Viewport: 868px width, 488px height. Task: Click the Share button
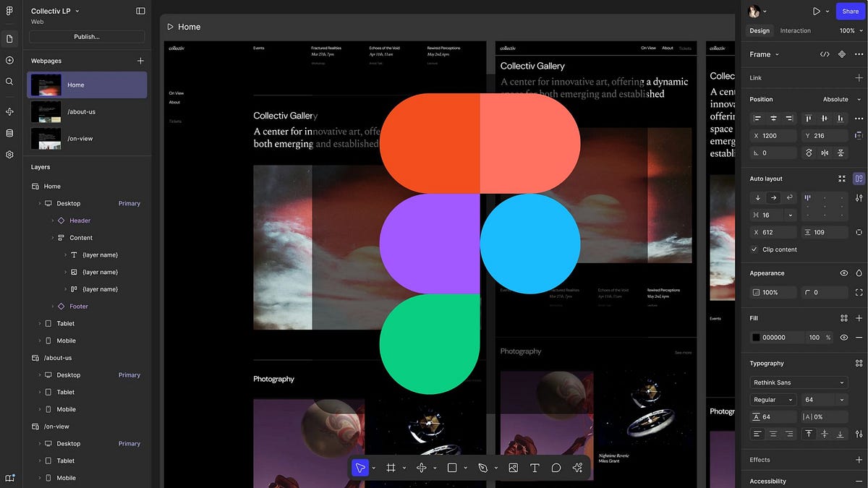click(851, 11)
